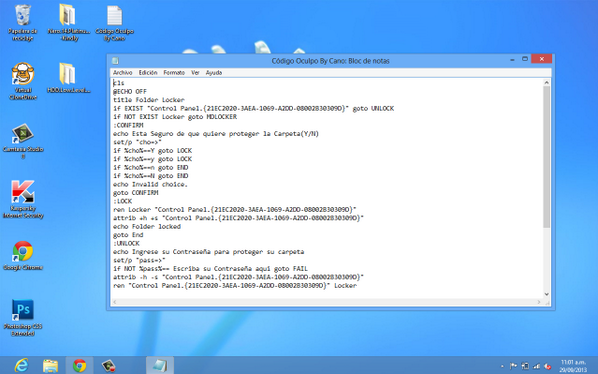This screenshot has height=374, width=598.
Task: Click 'echo Ingrese su Contraseña' line
Action: coord(209,252)
